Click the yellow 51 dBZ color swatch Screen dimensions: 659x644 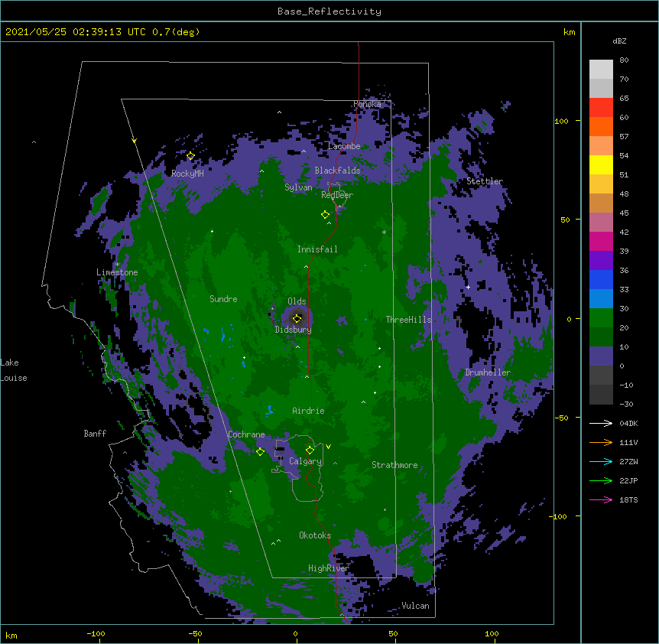601,164
